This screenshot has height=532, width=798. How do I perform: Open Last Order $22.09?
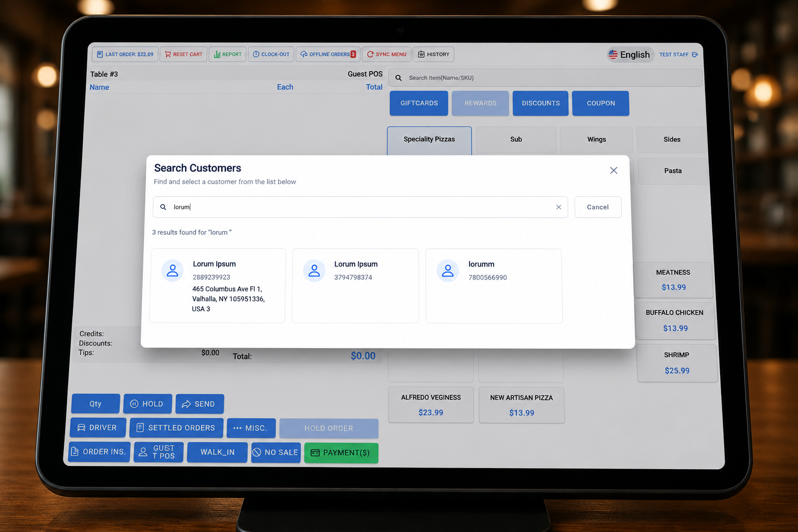[125, 54]
